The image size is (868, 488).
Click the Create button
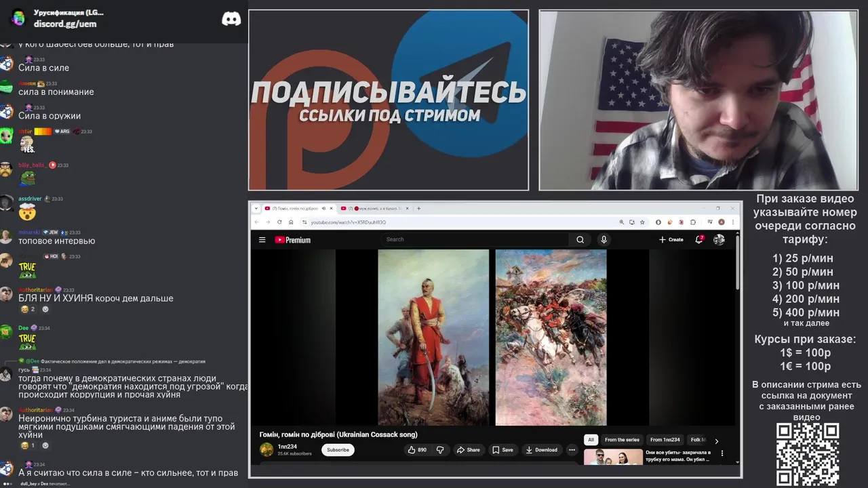[671, 239]
